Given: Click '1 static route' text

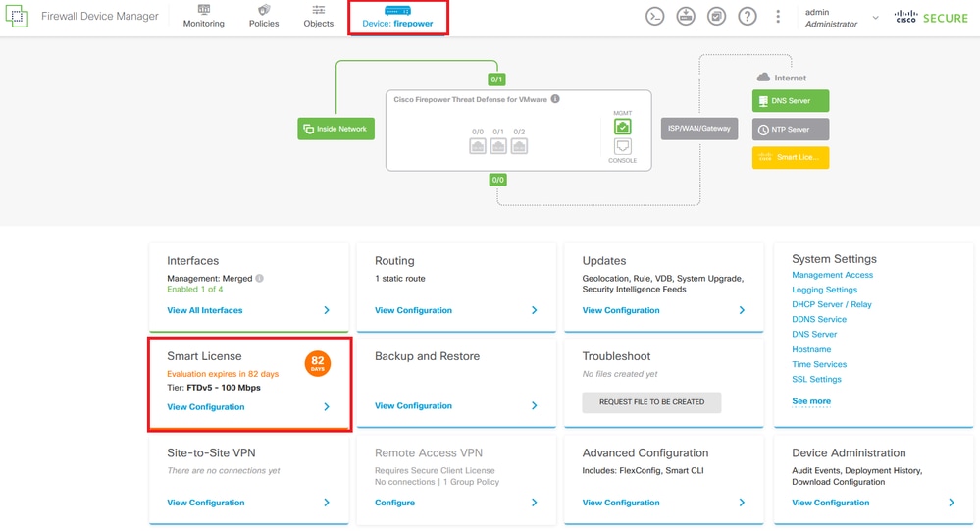Looking at the screenshot, I should tap(399, 279).
